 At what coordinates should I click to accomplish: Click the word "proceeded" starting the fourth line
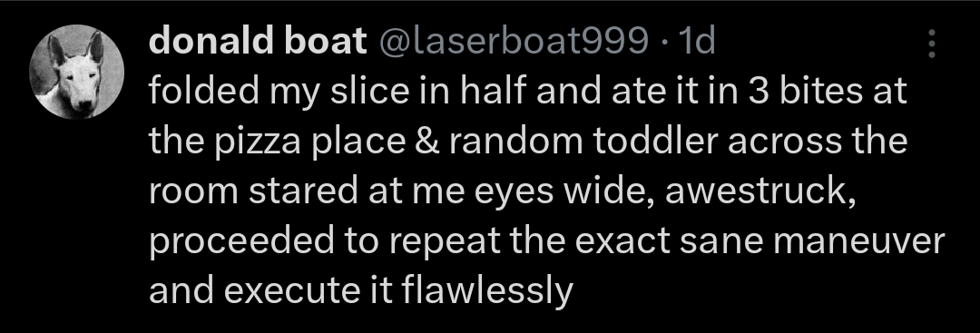click(241, 242)
